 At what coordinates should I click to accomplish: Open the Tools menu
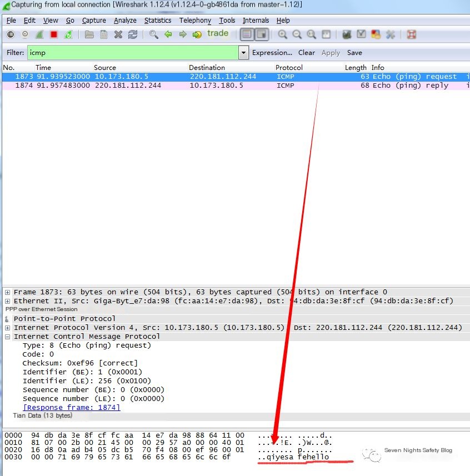227,21
